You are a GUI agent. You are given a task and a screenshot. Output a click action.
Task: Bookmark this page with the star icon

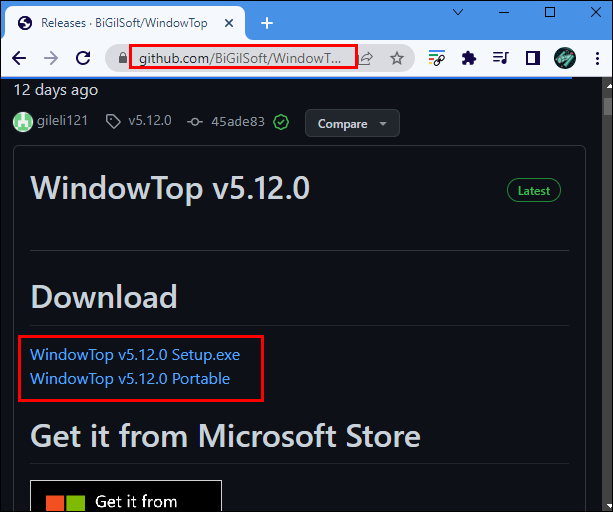coord(397,58)
